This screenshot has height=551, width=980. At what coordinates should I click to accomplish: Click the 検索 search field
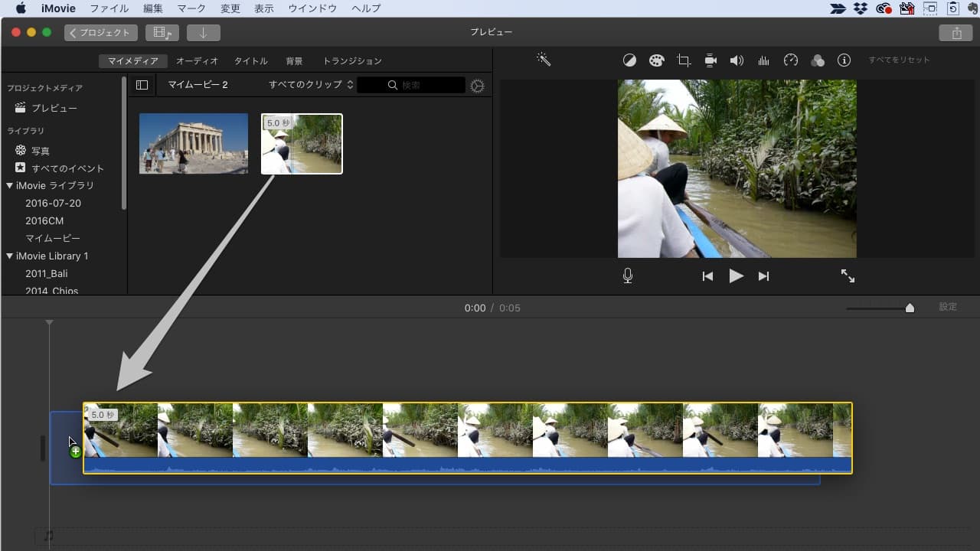411,85
